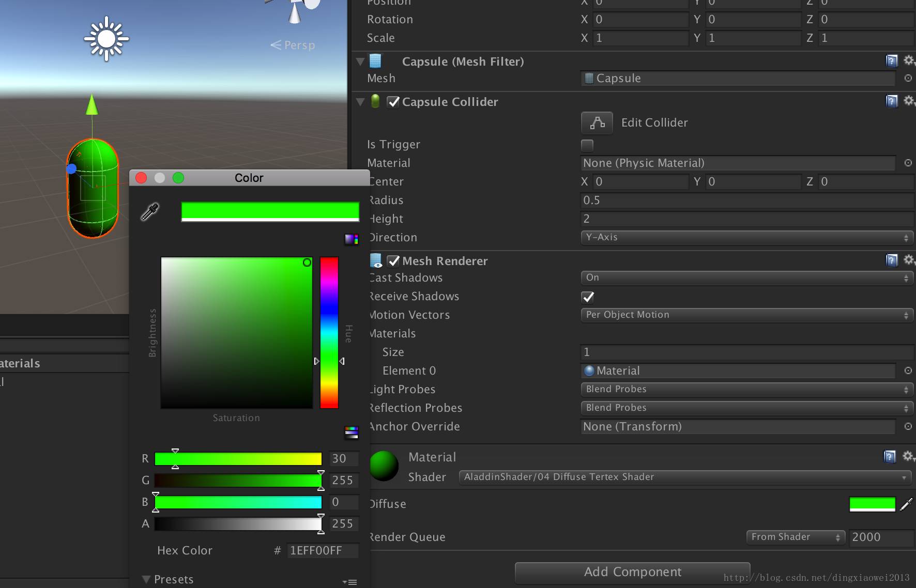Screen dimensions: 916x588
Task: Click the green material preview sphere
Action: tap(384, 466)
